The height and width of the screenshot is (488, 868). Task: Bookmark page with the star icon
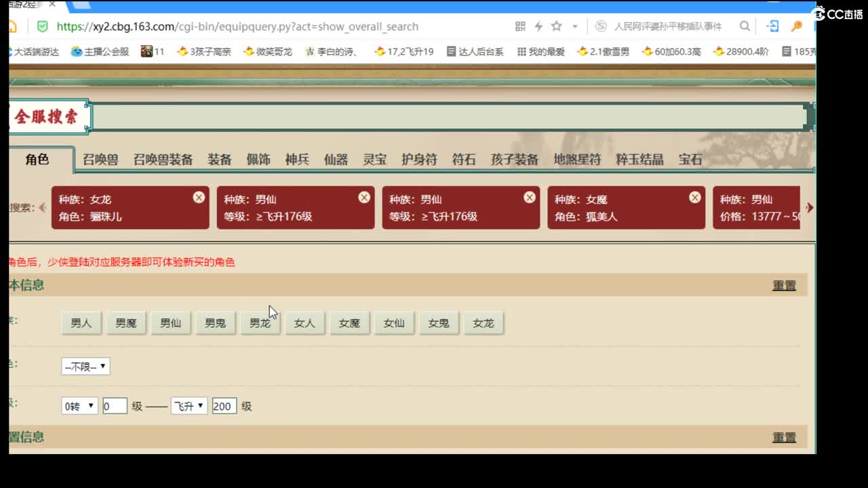[x=556, y=26]
